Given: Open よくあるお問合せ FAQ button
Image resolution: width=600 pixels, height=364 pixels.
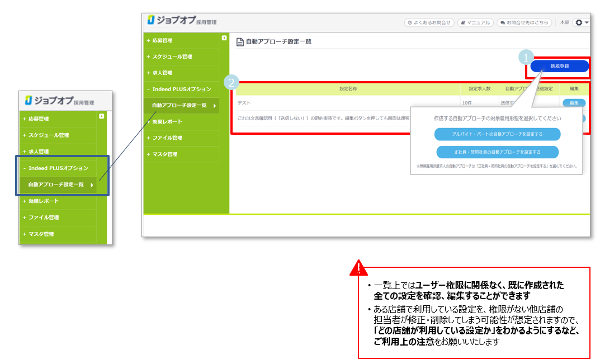Looking at the screenshot, I should click(429, 22).
